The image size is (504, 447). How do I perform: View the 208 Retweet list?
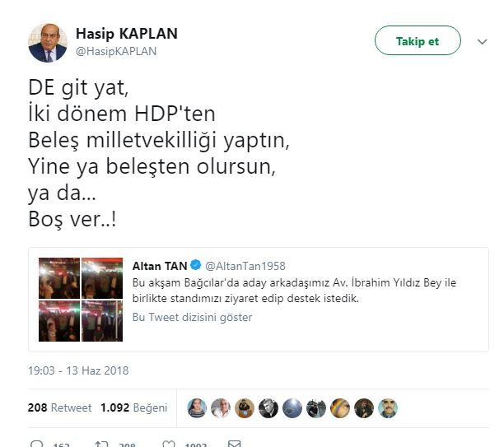point(60,407)
